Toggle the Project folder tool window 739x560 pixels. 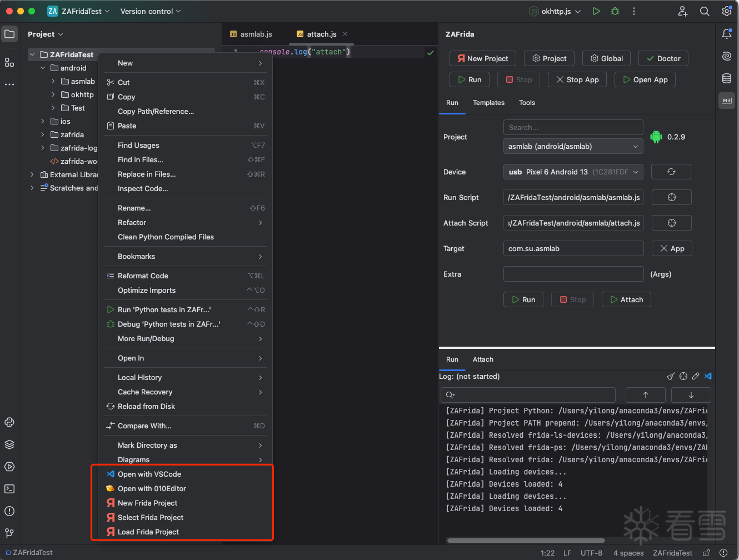tap(9, 34)
